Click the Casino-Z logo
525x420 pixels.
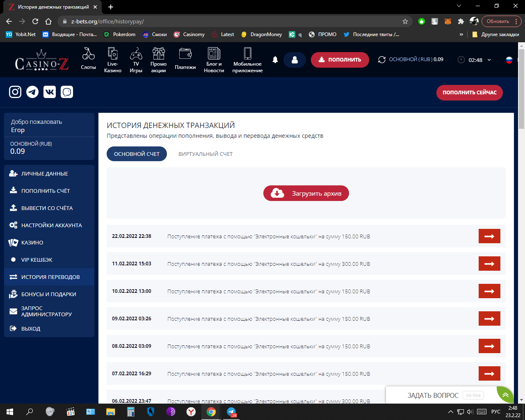pos(41,60)
